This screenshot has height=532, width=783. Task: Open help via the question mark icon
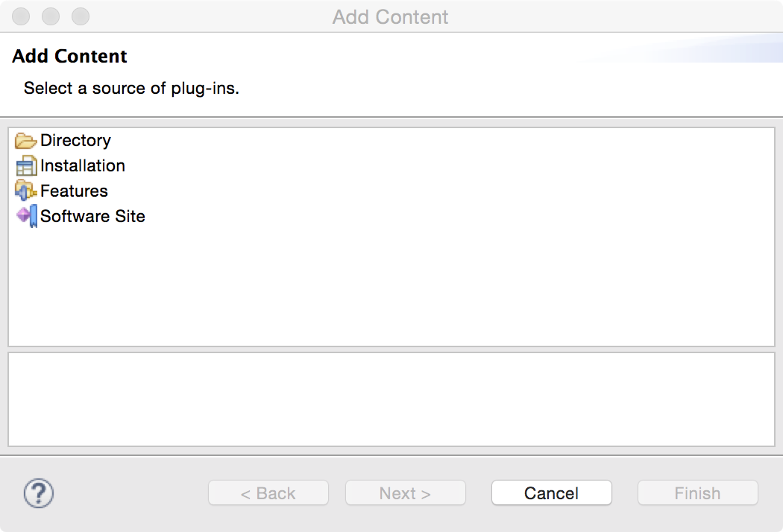tap(39, 493)
